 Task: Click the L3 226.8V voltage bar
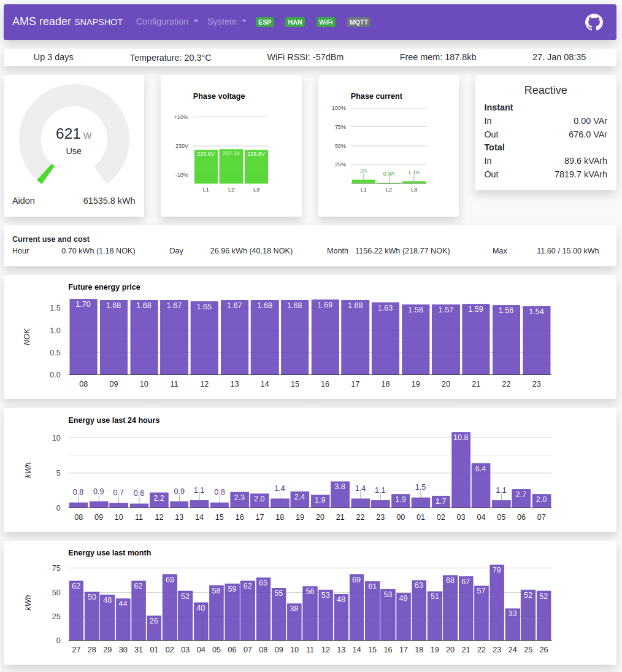point(256,167)
